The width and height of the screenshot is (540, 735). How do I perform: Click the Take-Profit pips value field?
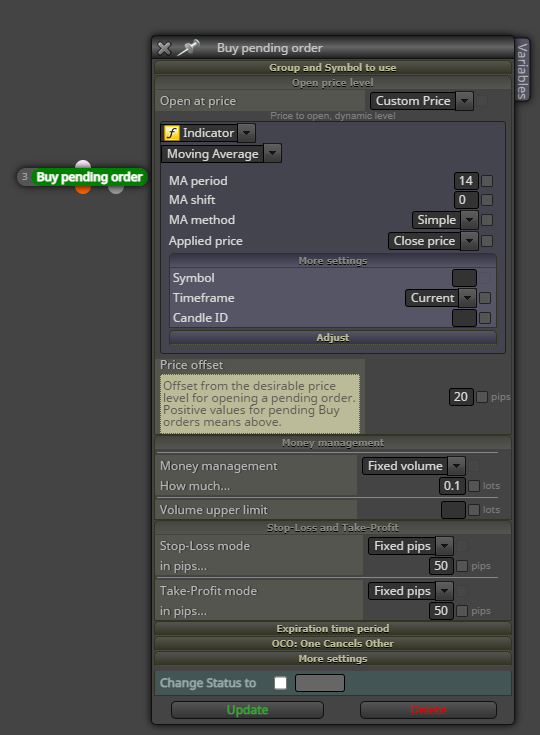tap(441, 611)
